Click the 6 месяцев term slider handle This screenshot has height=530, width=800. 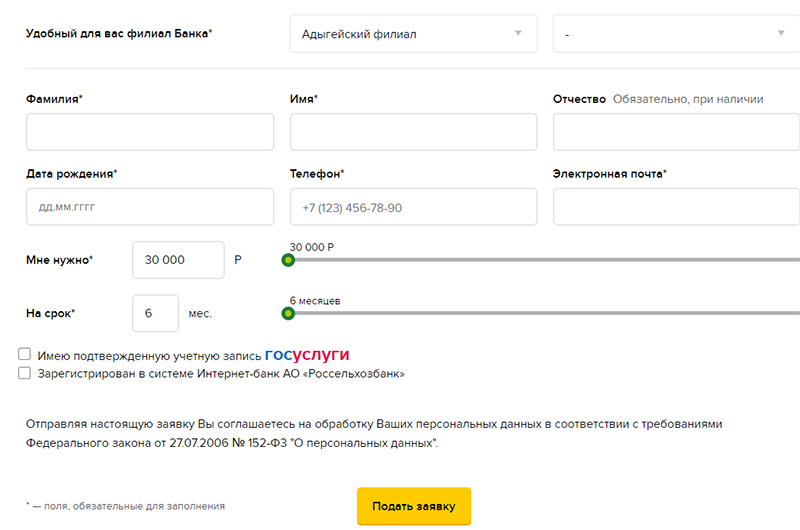(x=288, y=313)
